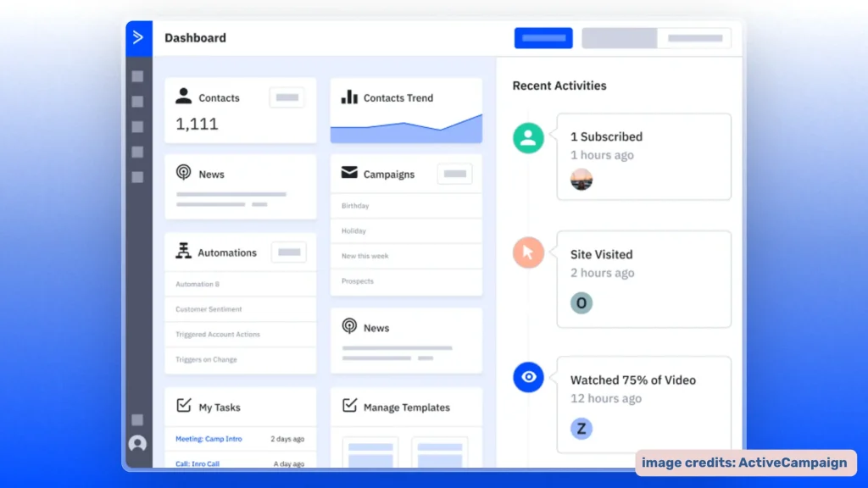Click the contact avatar under 1 Subscribed
Screen dimensions: 868x488
point(581,179)
